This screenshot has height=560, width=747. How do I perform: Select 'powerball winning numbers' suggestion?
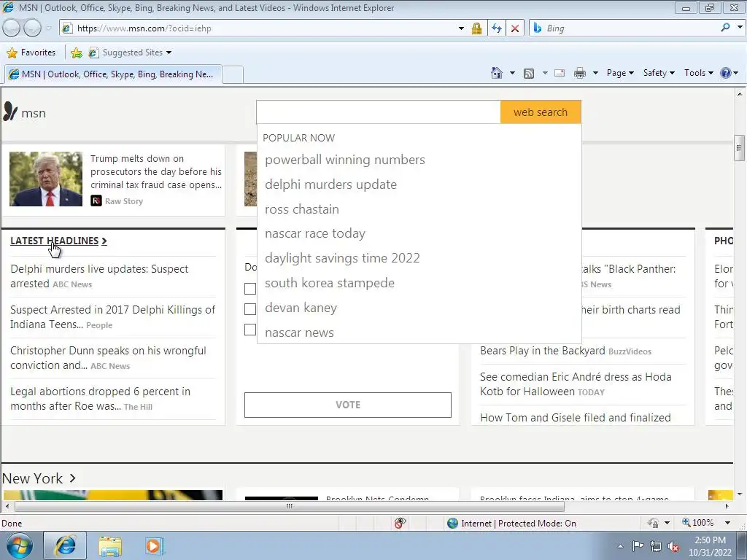(345, 160)
